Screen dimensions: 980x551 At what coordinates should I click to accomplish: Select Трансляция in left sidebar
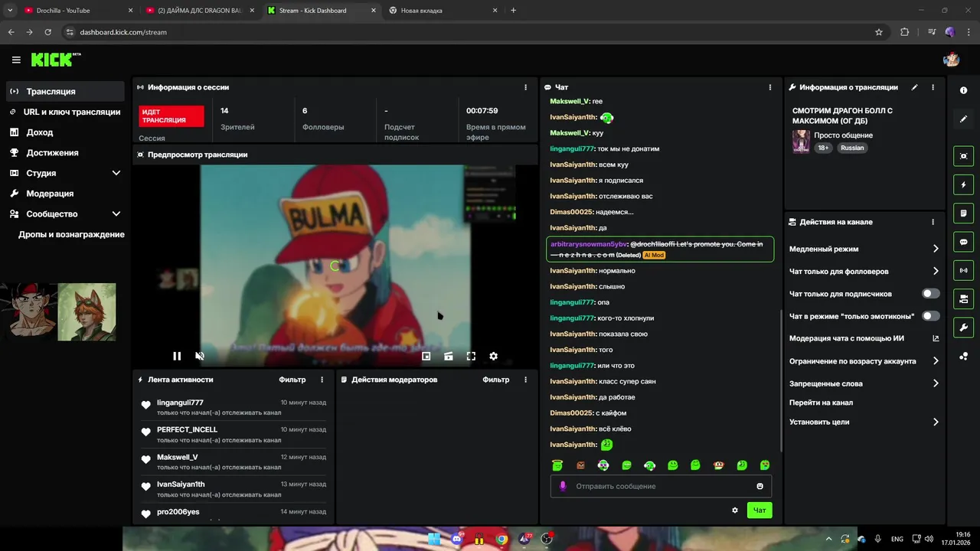click(65, 91)
